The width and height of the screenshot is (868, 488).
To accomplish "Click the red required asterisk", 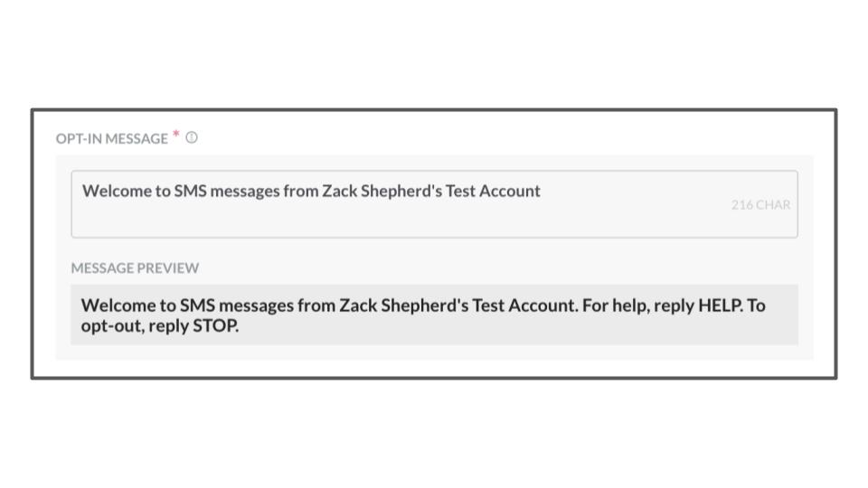I will click(x=176, y=135).
